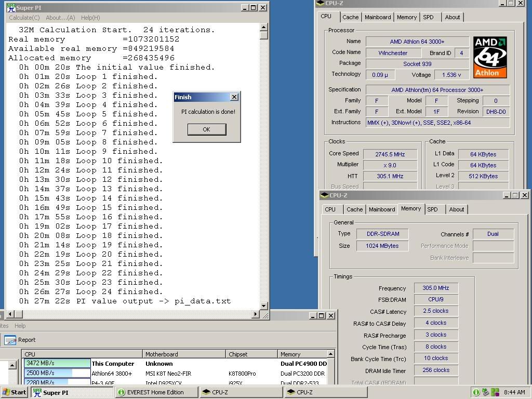Screen dimensions: 532x399
Task: Open the Start menu
Action: (x=14, y=392)
